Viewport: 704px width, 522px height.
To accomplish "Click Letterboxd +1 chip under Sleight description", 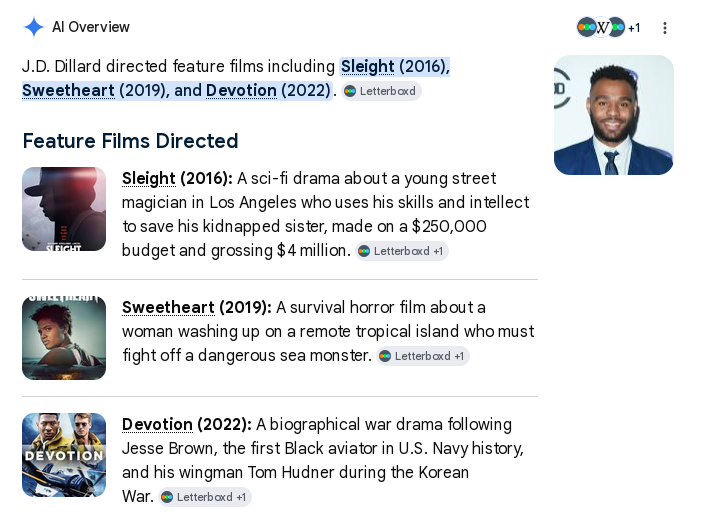I will pyautogui.click(x=402, y=251).
